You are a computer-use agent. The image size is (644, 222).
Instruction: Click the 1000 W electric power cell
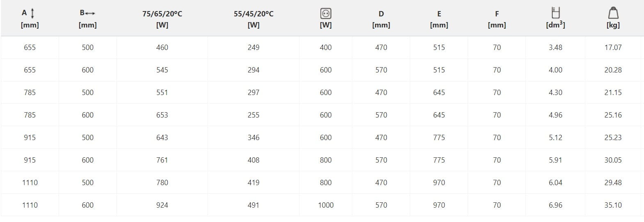point(326,205)
